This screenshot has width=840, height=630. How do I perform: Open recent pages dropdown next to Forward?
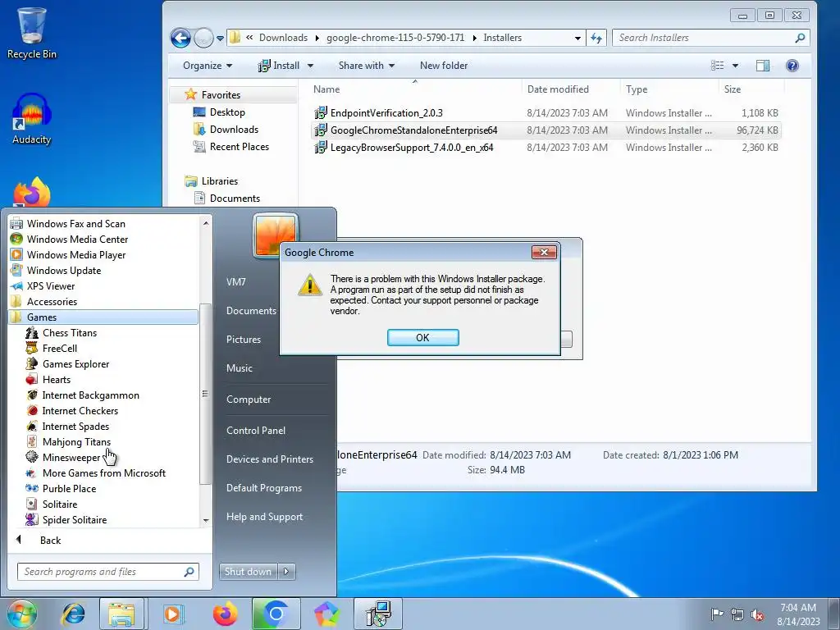(x=220, y=38)
